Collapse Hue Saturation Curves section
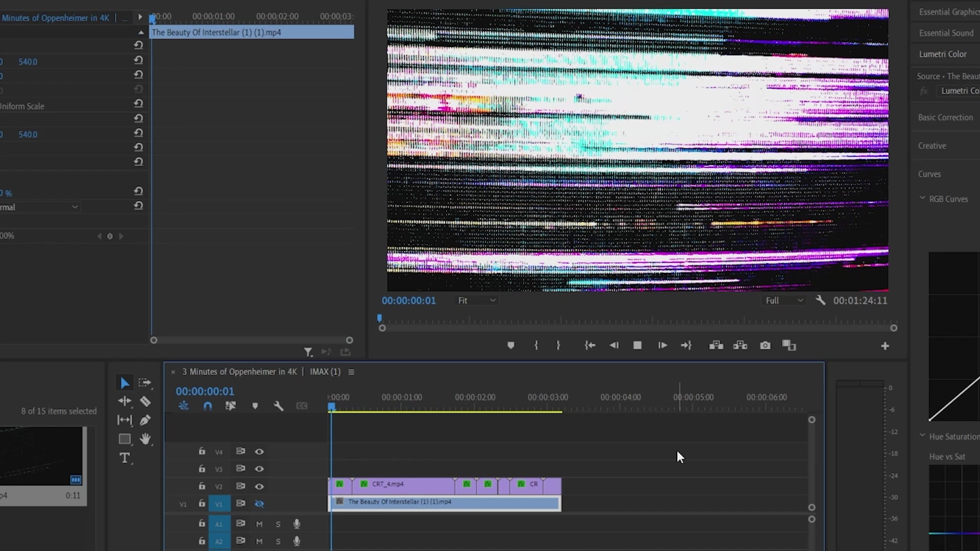 pyautogui.click(x=922, y=436)
